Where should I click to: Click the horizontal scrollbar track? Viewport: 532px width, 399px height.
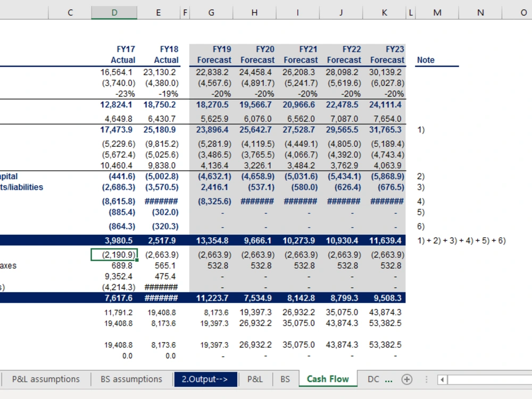coord(490,379)
